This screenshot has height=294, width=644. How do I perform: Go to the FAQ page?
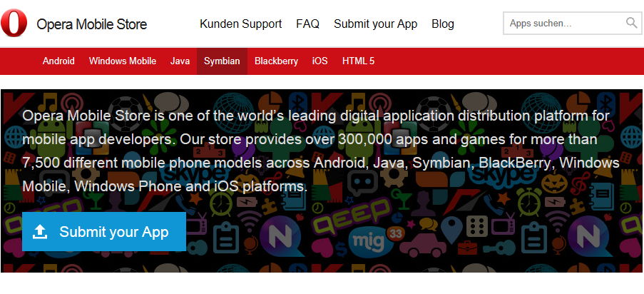tap(307, 24)
